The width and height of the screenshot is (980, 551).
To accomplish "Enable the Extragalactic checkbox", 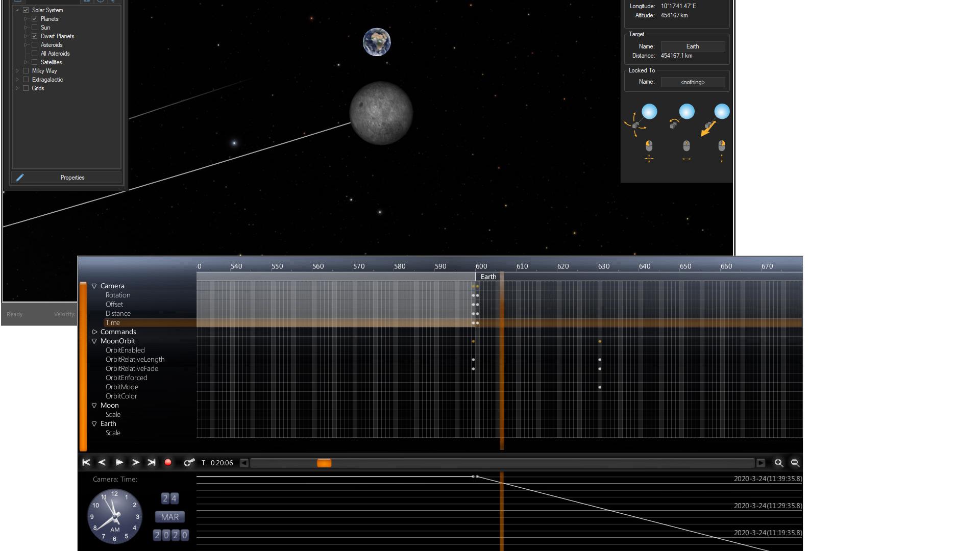I will pyautogui.click(x=26, y=80).
